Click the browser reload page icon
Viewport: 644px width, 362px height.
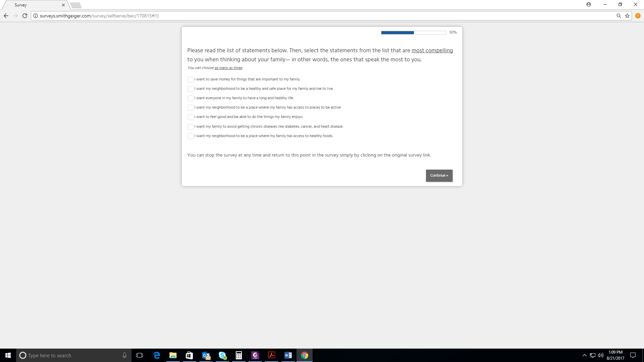pyautogui.click(x=25, y=16)
